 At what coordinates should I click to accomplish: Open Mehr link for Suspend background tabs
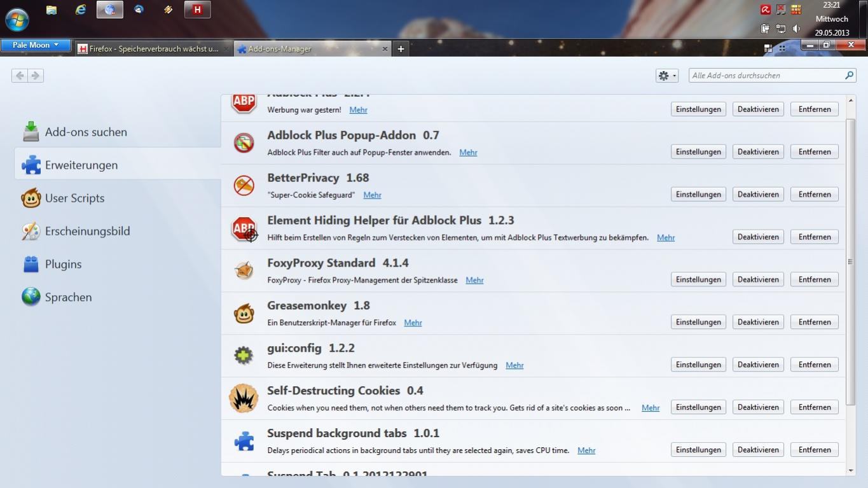tap(586, 450)
